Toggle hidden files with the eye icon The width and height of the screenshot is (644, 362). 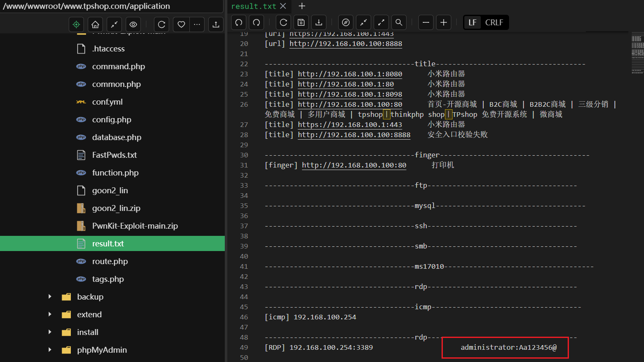133,24
